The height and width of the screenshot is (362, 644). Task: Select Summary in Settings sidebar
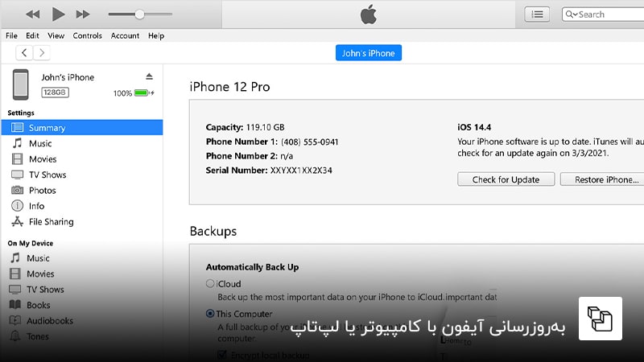[x=82, y=128]
